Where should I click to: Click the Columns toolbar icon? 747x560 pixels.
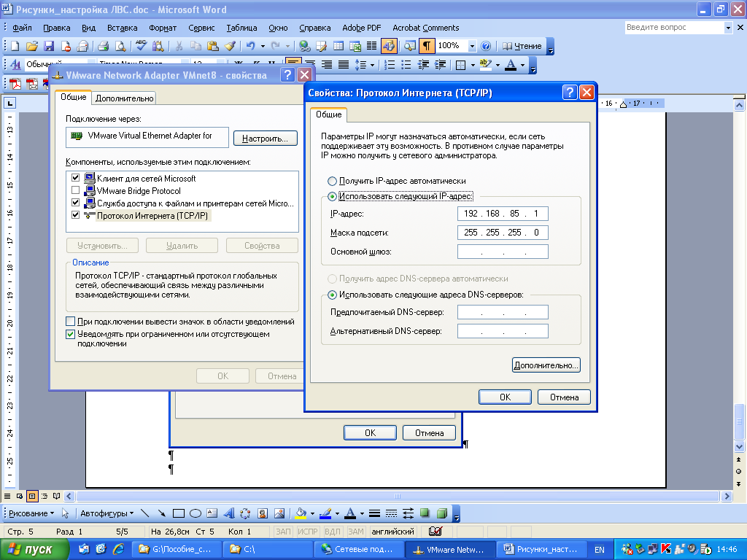(x=371, y=46)
